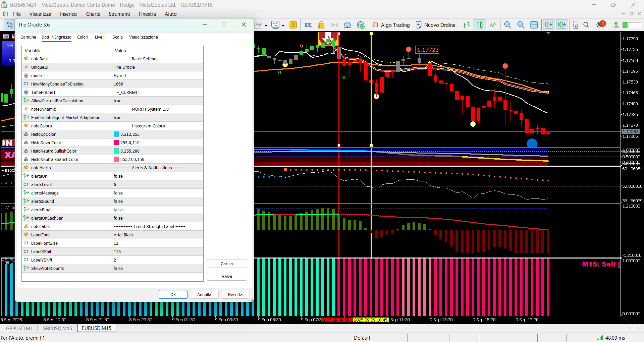
Task: Click the Zoom In magnifier icon
Action: pyautogui.click(x=507, y=25)
